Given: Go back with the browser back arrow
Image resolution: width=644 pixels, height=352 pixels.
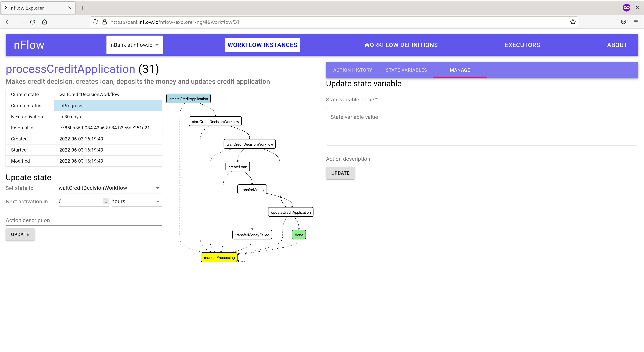Looking at the screenshot, I should [x=8, y=22].
